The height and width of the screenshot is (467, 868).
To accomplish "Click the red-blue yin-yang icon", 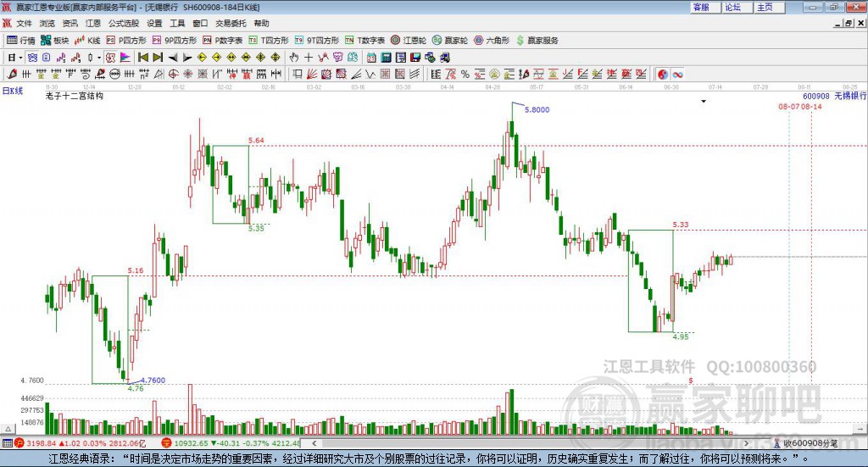I will (663, 74).
